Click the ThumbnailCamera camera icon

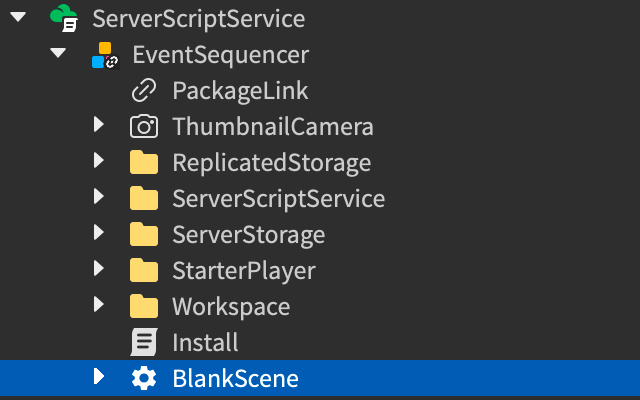coord(144,126)
